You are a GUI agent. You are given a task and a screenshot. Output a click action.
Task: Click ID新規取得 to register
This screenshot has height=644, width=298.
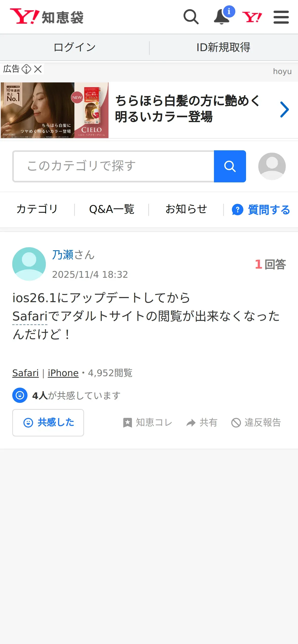[x=223, y=48]
